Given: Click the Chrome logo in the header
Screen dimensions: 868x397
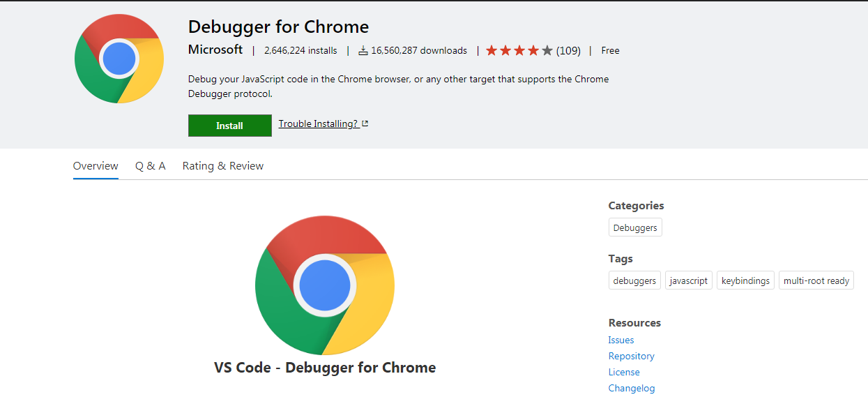Looking at the screenshot, I should [119, 59].
